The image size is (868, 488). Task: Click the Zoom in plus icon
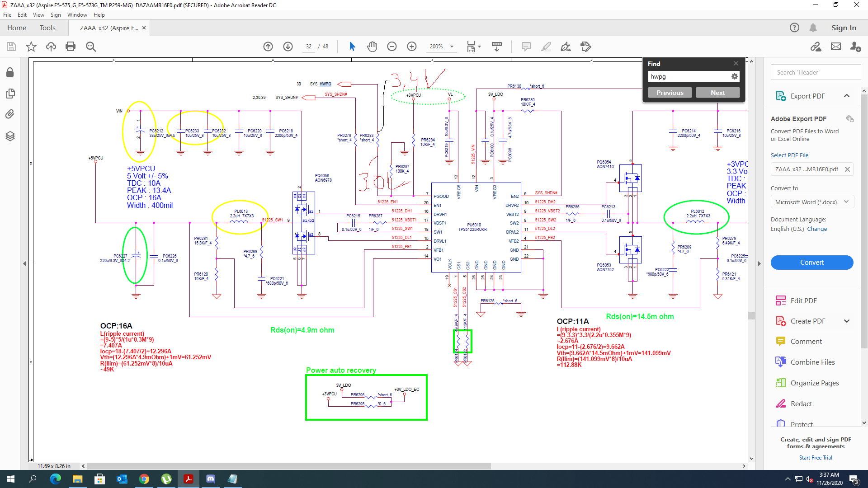coord(411,47)
